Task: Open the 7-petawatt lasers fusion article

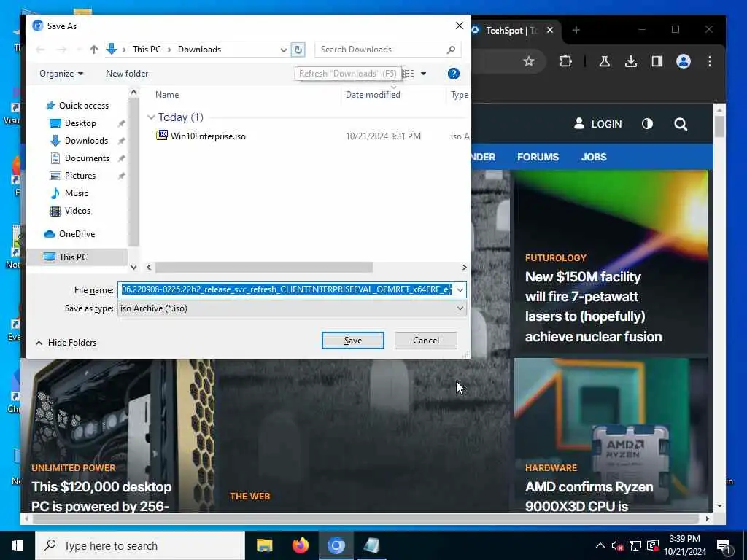Action: [x=593, y=307]
